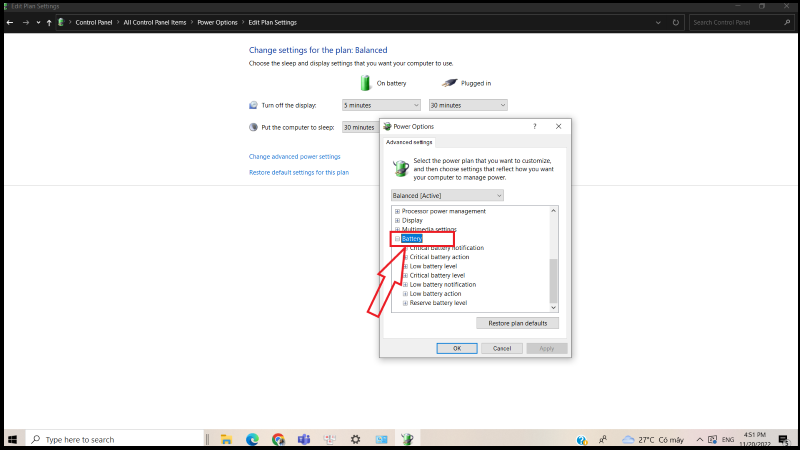This screenshot has height=450, width=800.
Task: Open Settings gear from taskbar
Action: point(356,439)
